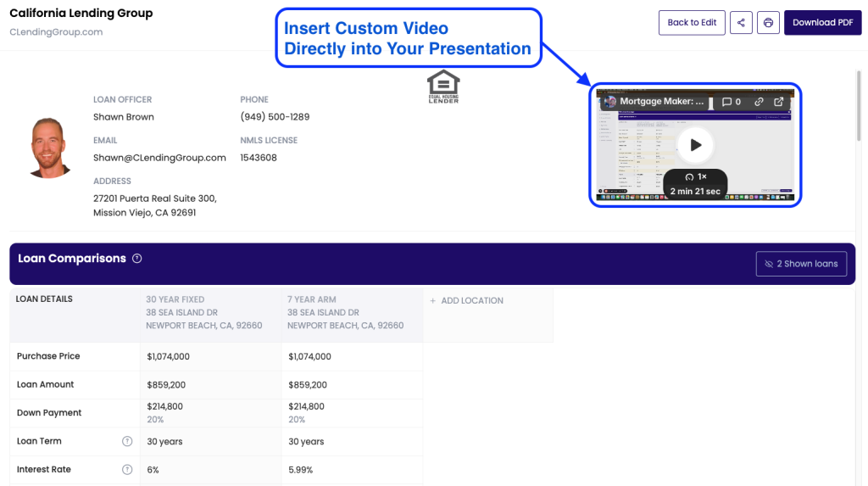Click Add Location column header
This screenshot has height=486, width=868.
coord(467,301)
